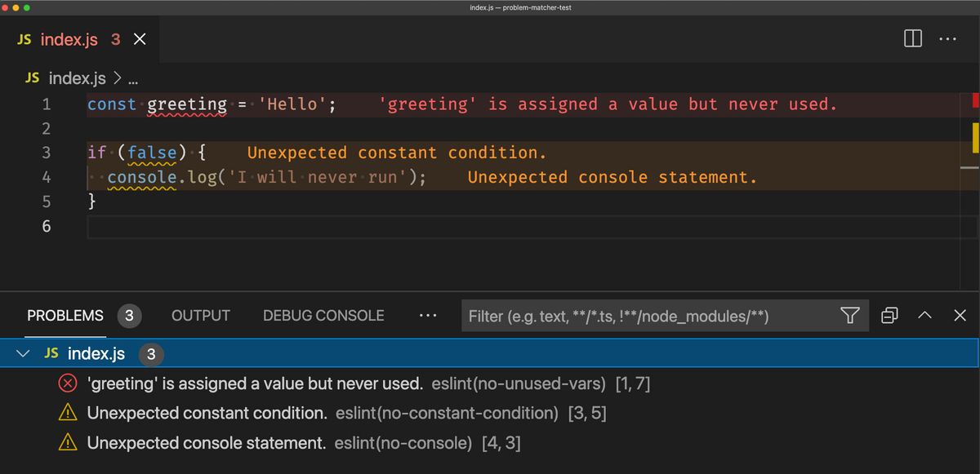Select the Unexpected console statement warning
This screenshot has width=980, height=474.
[x=207, y=443]
